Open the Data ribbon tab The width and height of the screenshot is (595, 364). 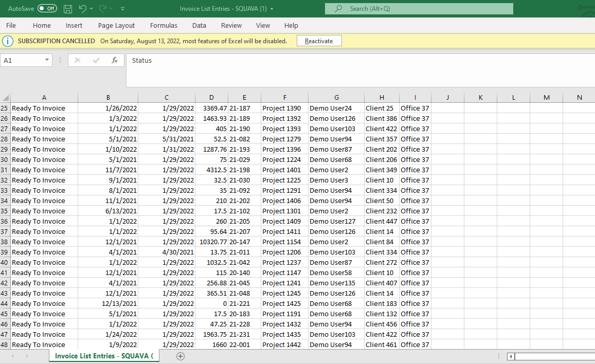pos(199,25)
